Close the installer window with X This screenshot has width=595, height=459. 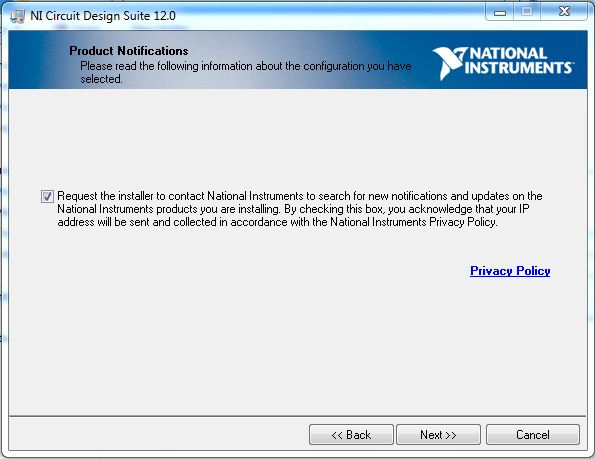tap(564, 11)
